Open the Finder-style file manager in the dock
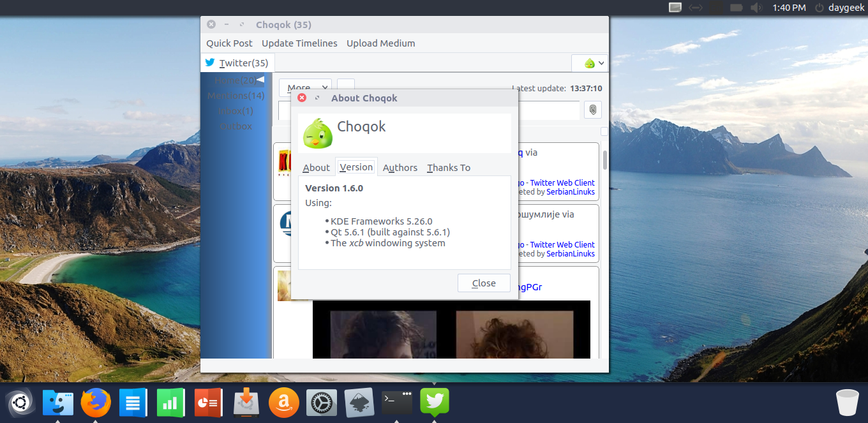The width and height of the screenshot is (868, 423). click(57, 403)
